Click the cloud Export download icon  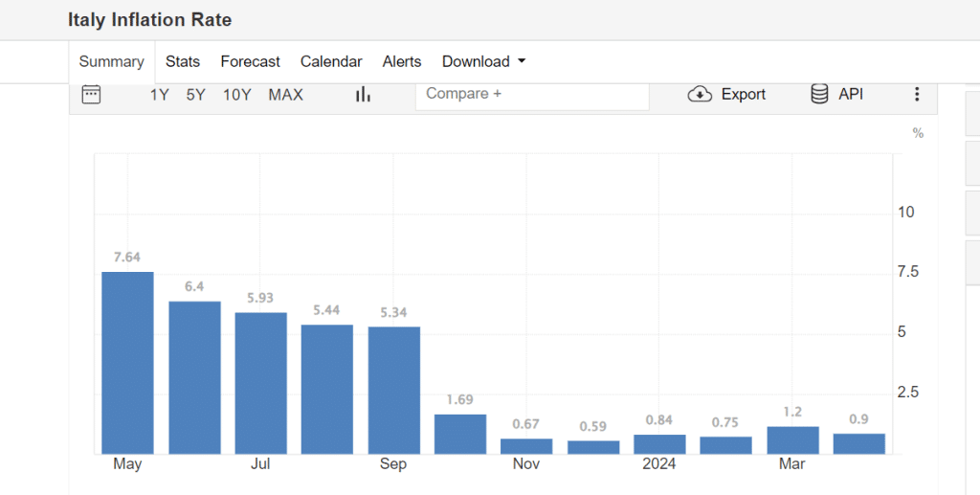click(x=700, y=94)
